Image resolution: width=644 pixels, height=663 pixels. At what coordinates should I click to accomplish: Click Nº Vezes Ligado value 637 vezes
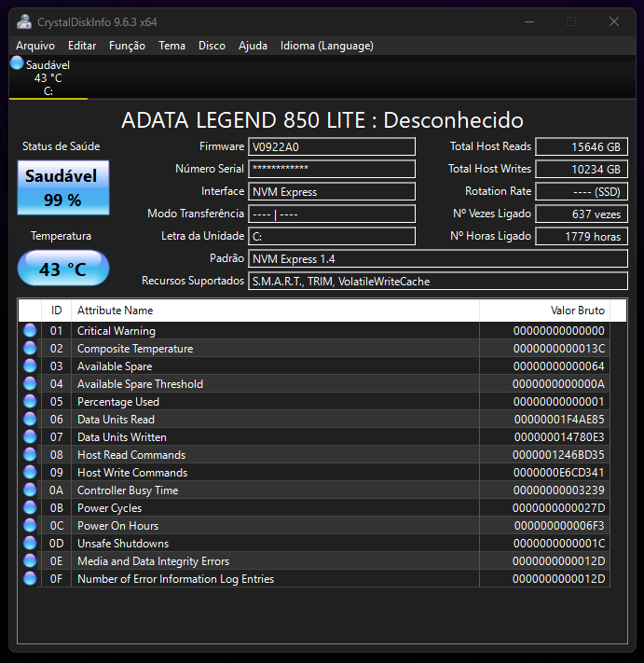pos(582,214)
